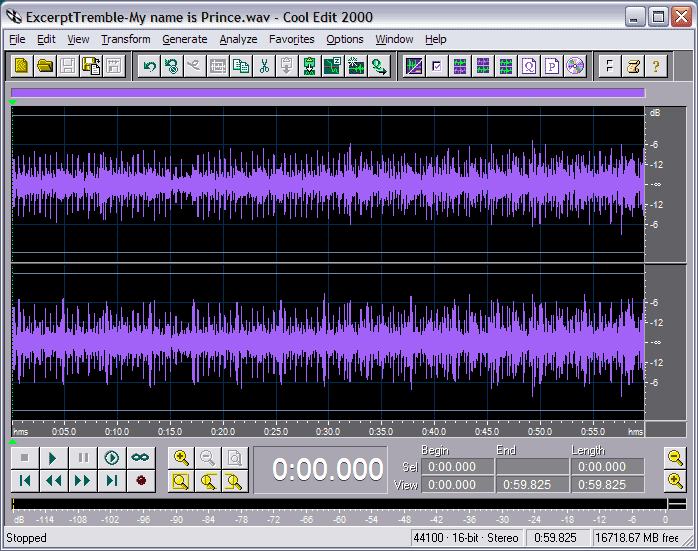The image size is (698, 551).
Task: Click the Copy icon in the toolbar
Action: coord(241,67)
